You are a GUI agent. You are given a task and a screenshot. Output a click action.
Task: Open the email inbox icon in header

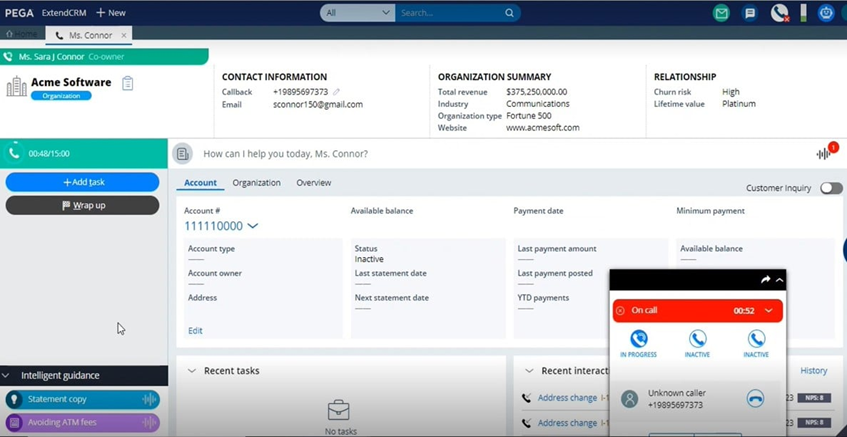(x=721, y=13)
